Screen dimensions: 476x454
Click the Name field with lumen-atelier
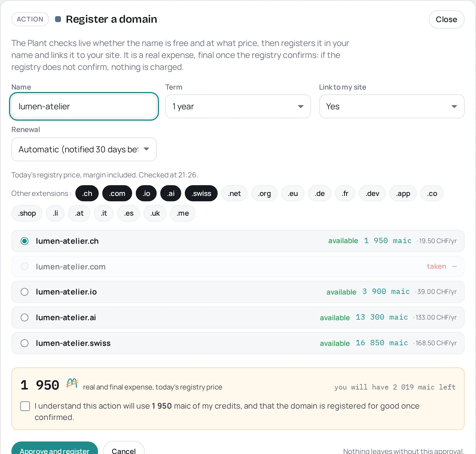84,106
